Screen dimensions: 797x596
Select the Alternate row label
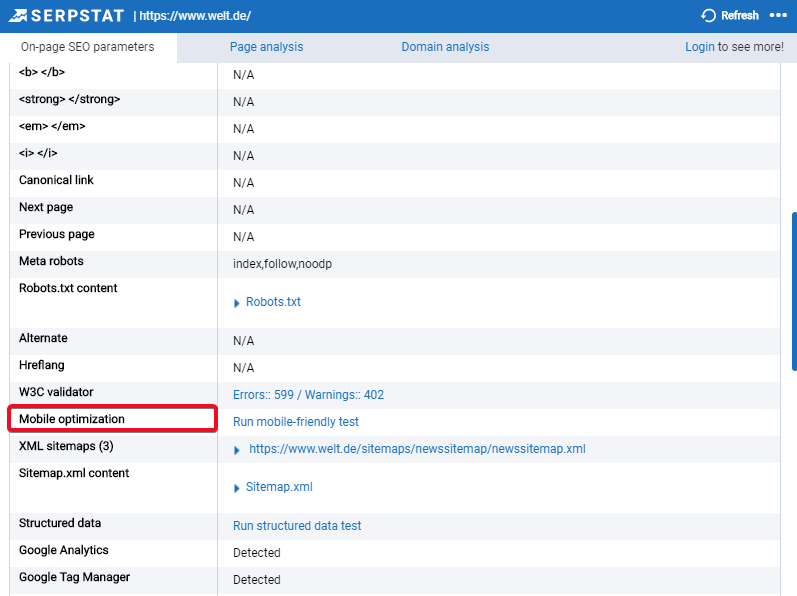coord(43,338)
